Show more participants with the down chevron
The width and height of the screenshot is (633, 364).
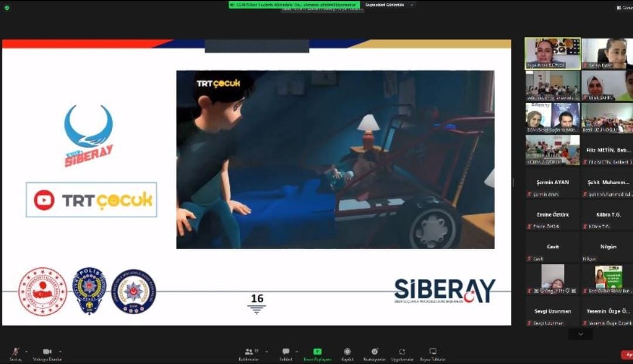[580, 334]
